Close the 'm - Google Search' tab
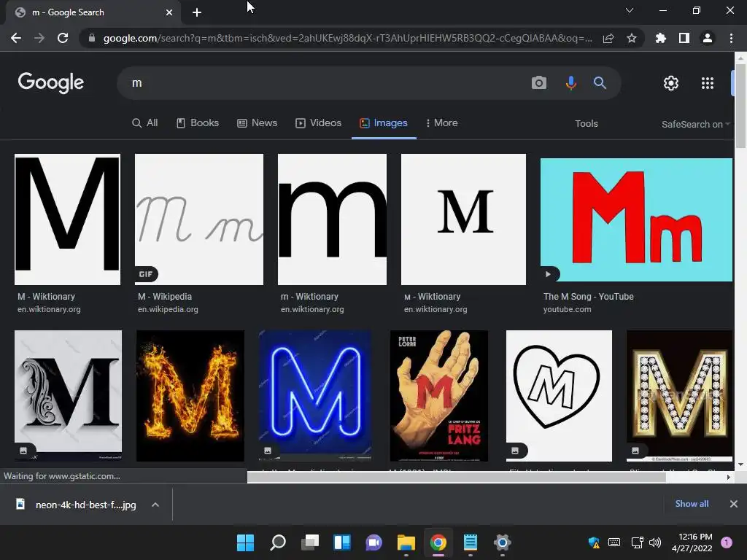 pyautogui.click(x=169, y=12)
